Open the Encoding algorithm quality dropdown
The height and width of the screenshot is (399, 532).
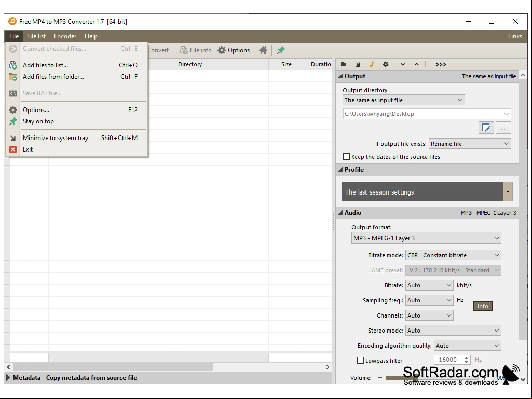[x=467, y=346]
